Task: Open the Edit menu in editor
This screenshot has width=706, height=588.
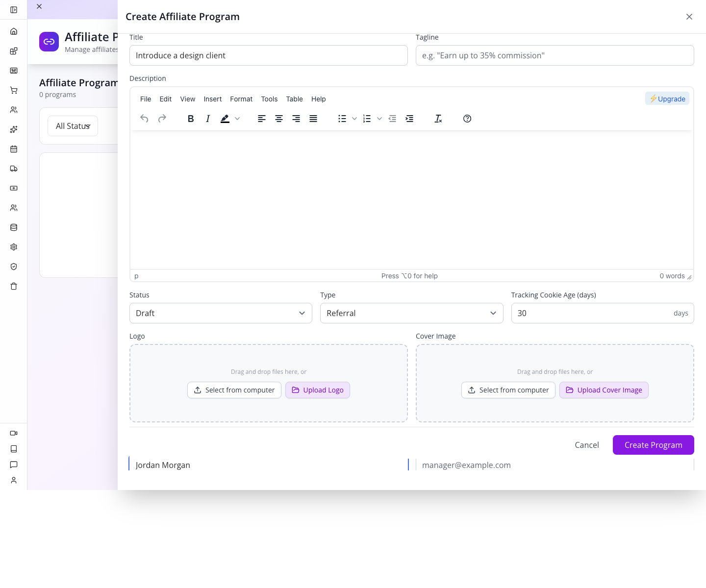Action: (166, 99)
